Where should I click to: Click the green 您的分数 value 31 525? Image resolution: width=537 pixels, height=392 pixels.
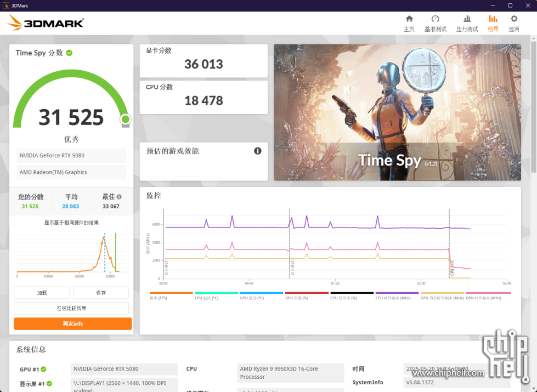coord(30,207)
